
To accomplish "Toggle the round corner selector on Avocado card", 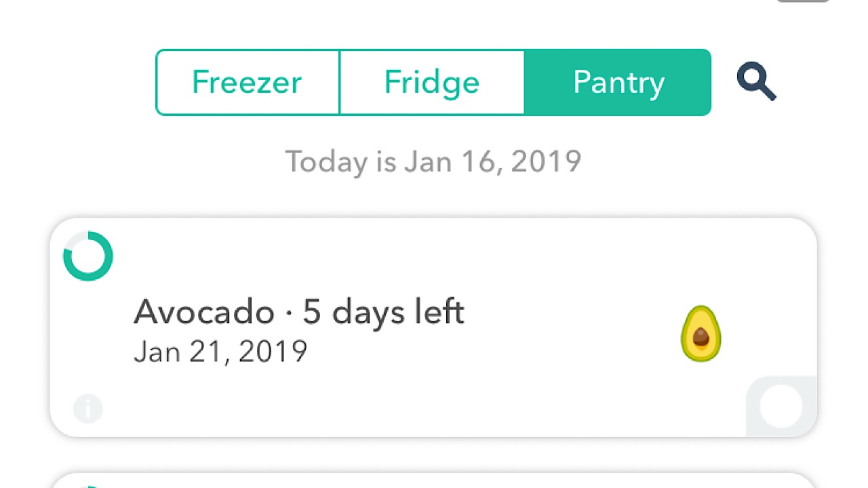I will click(x=781, y=407).
